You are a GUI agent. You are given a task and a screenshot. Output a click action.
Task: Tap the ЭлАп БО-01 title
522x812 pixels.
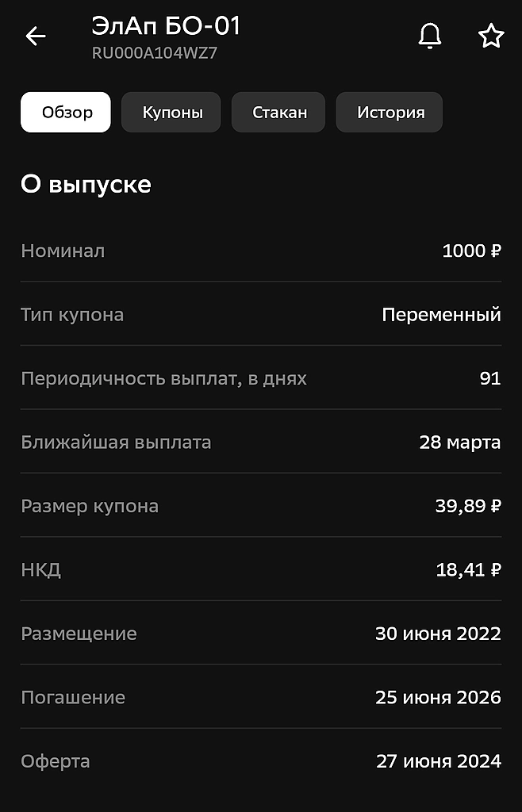166,26
